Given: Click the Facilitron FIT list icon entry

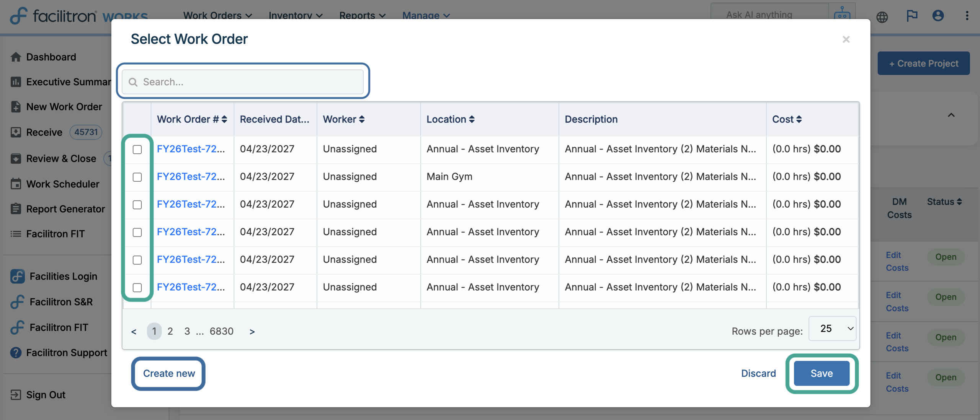Looking at the screenshot, I should [16, 234].
